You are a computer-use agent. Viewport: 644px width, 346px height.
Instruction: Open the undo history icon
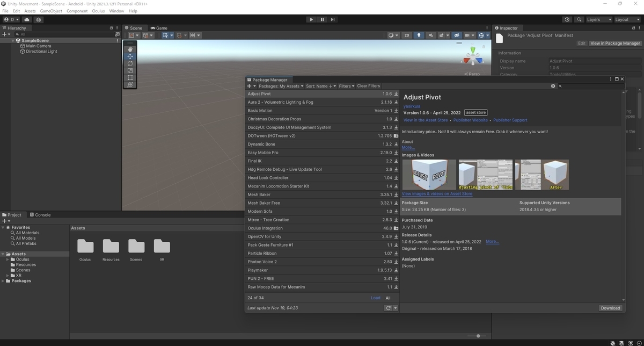coord(567,19)
